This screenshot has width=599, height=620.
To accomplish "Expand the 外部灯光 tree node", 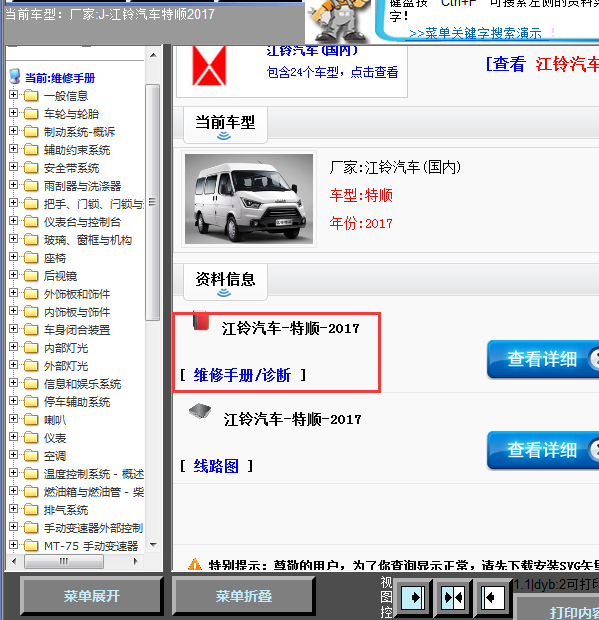I will pos(13,365).
